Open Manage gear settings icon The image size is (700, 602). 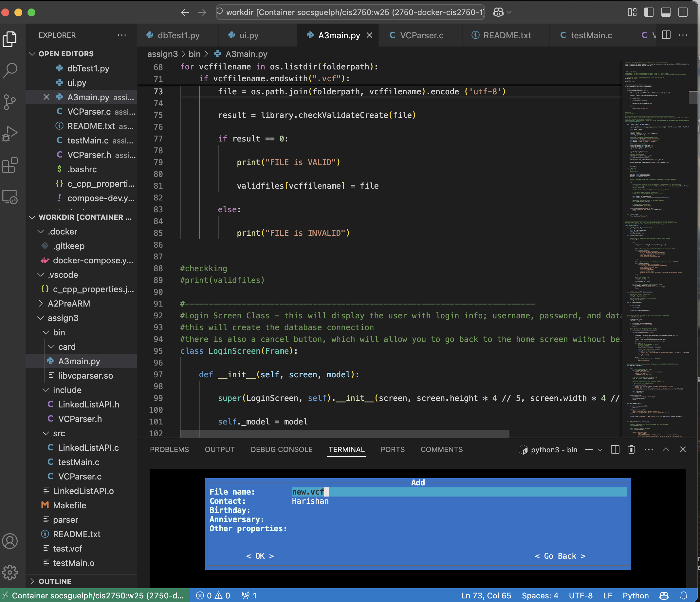coord(10,572)
